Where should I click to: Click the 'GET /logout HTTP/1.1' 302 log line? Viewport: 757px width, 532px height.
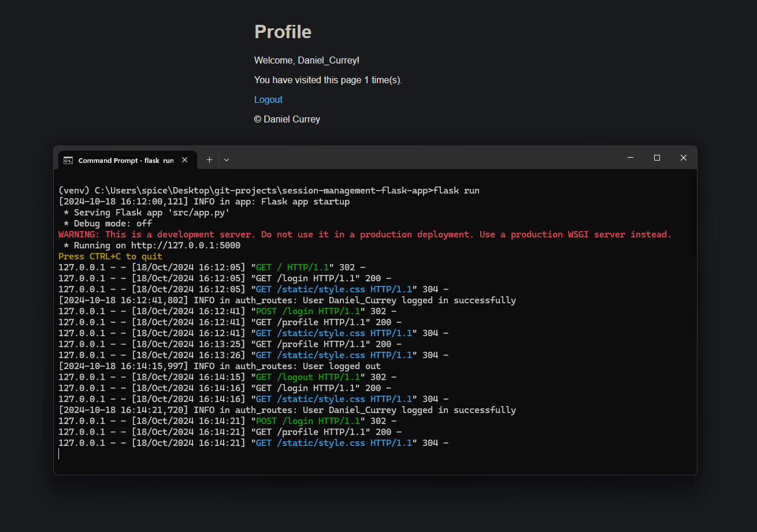tap(227, 377)
